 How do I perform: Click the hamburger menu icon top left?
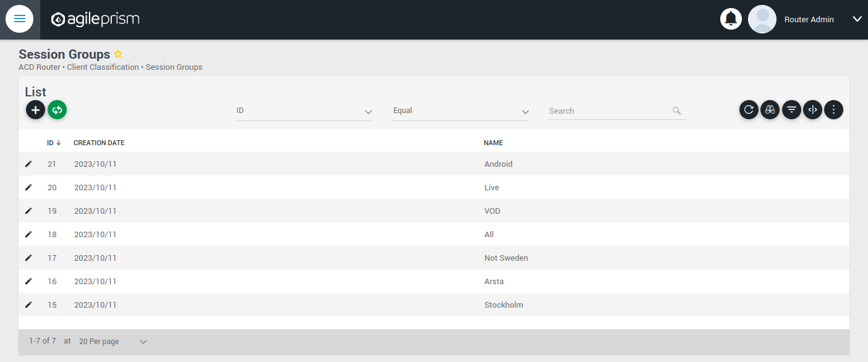(20, 19)
